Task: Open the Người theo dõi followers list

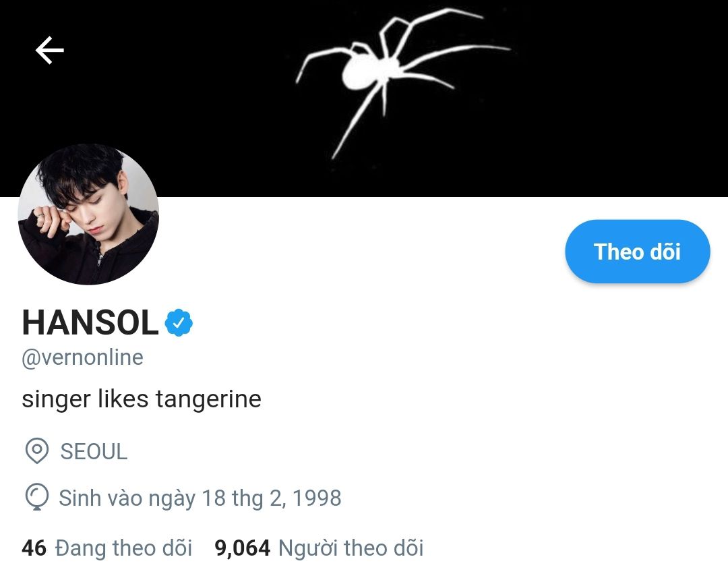Action: (351, 548)
